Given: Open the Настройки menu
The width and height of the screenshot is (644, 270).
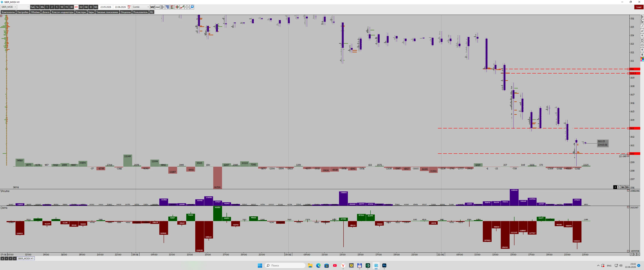Looking at the screenshot, I should coord(23,12).
